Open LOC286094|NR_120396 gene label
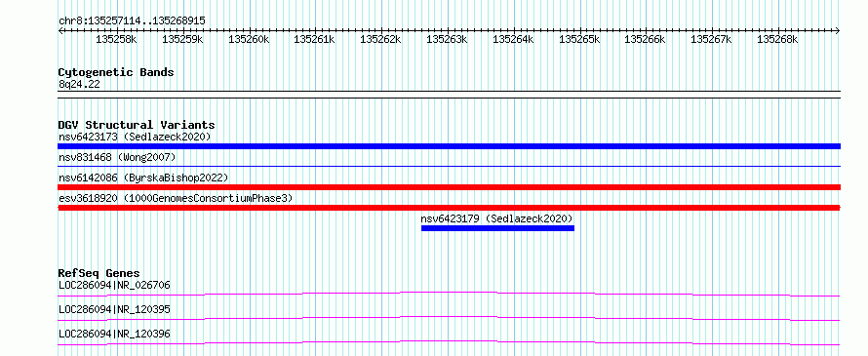Viewport: 868px width, 356px height. [114, 334]
